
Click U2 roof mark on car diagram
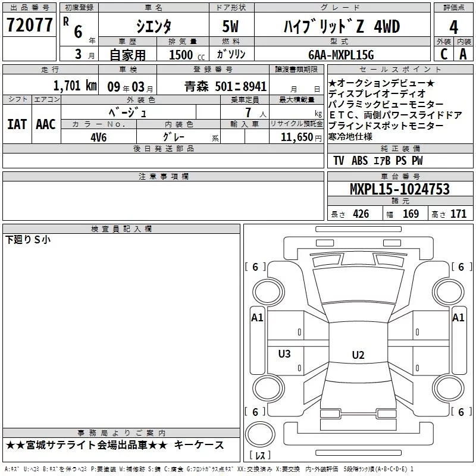[x=358, y=355]
